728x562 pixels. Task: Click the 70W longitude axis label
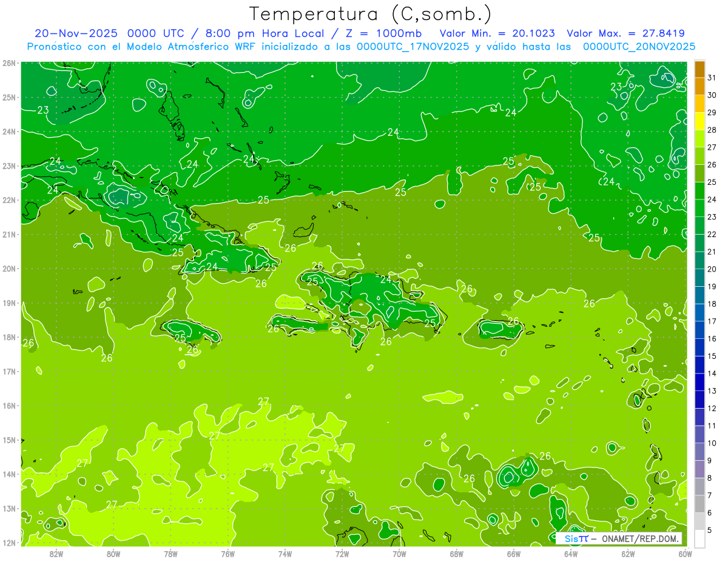pos(399,554)
